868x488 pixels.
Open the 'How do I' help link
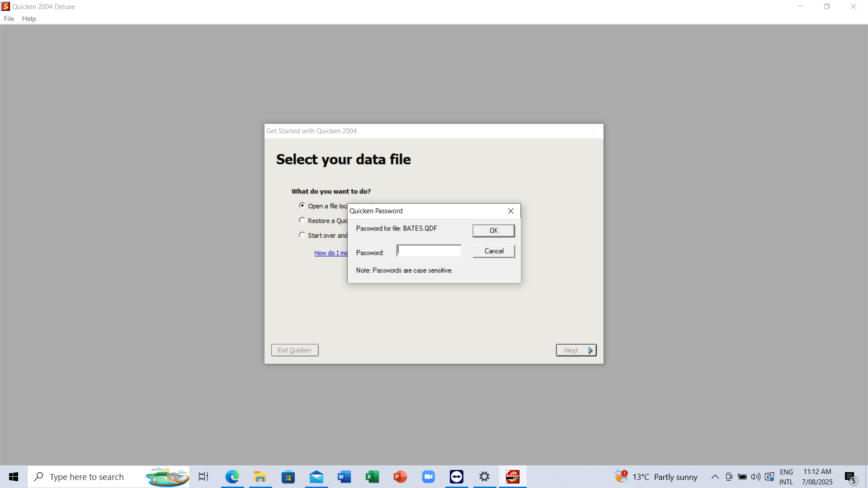click(x=331, y=253)
